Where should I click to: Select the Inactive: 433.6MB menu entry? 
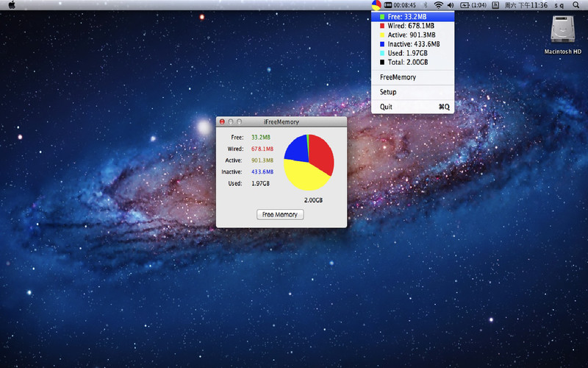(412, 44)
